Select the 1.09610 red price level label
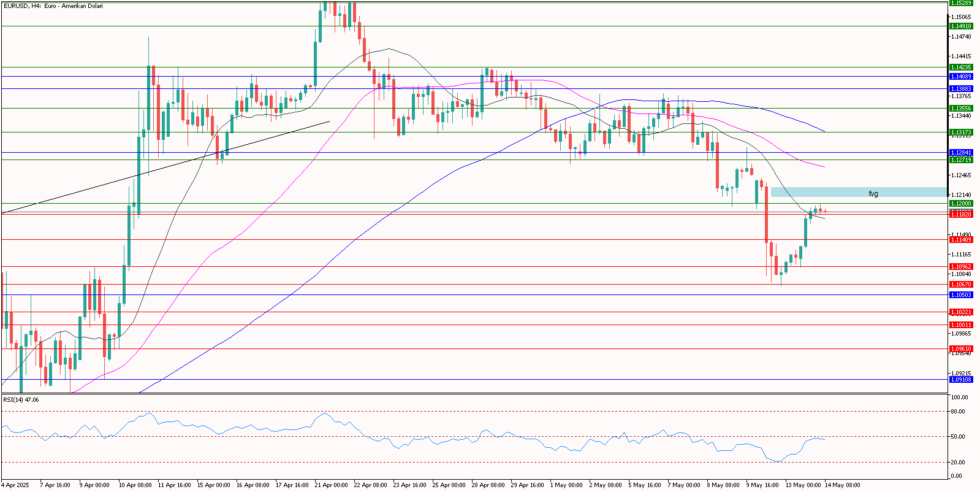The image size is (980, 492). [961, 349]
